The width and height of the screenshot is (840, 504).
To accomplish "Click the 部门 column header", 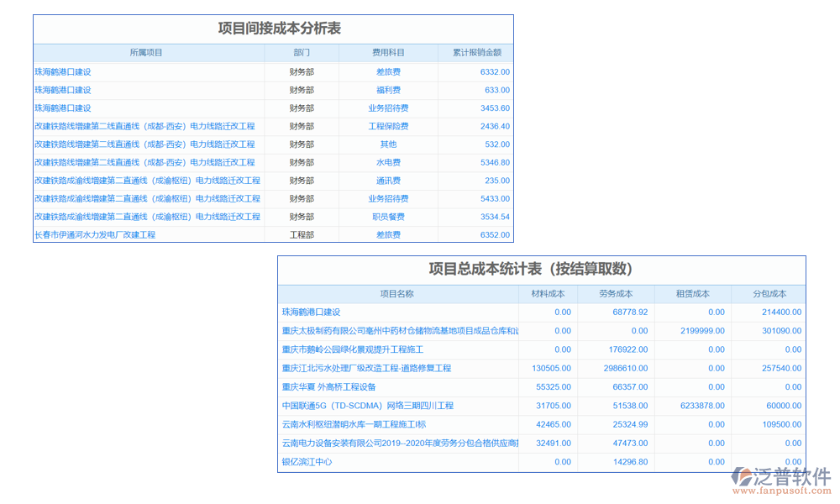I will (x=302, y=53).
